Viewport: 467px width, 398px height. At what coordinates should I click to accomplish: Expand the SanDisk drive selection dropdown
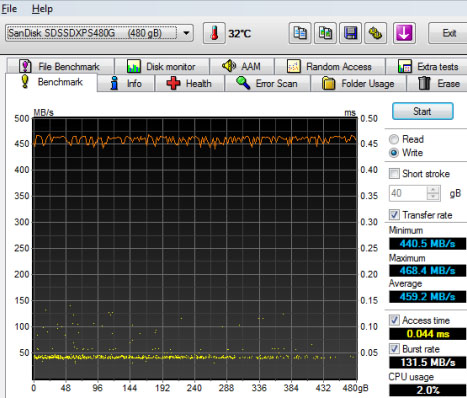(186, 33)
